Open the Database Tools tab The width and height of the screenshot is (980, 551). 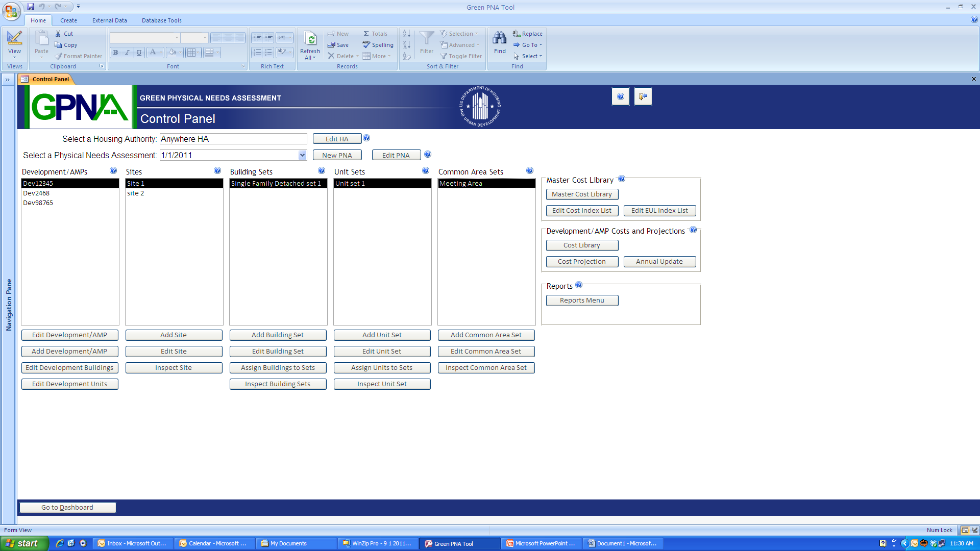161,20
